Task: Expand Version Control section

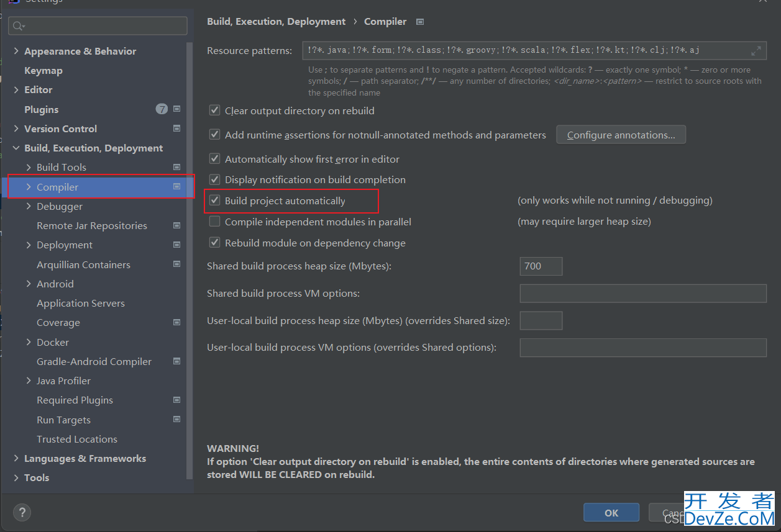Action: [16, 128]
